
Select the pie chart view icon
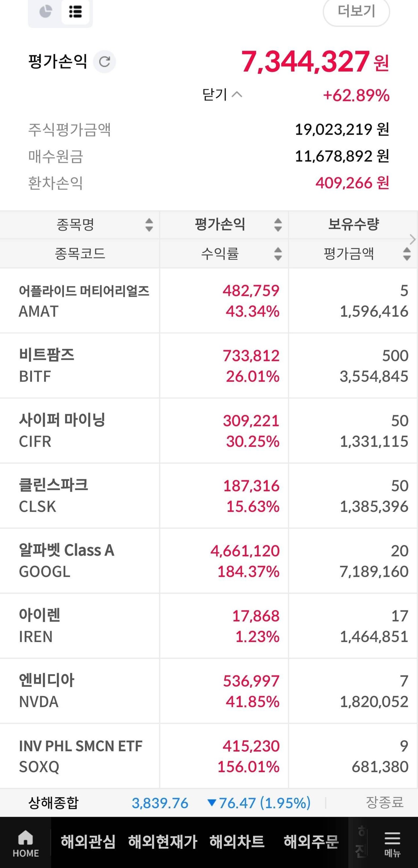tap(45, 12)
